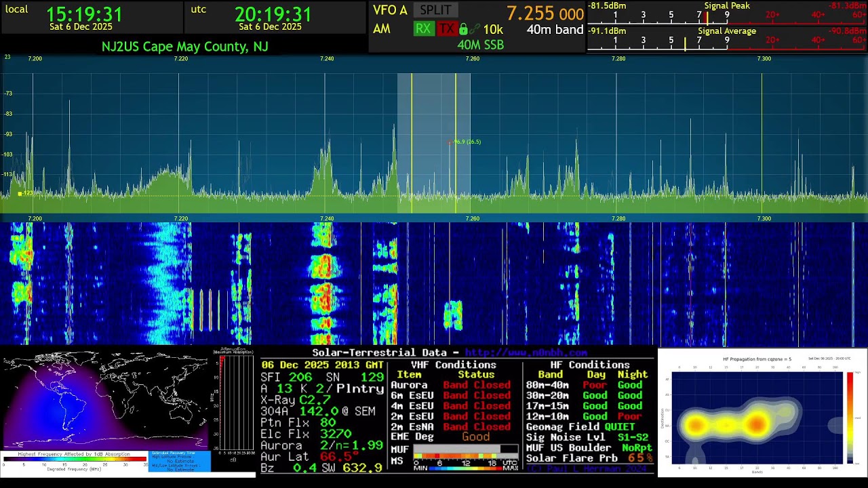Toggle the red TX button
This screenshot has height=488, width=868.
(446, 29)
